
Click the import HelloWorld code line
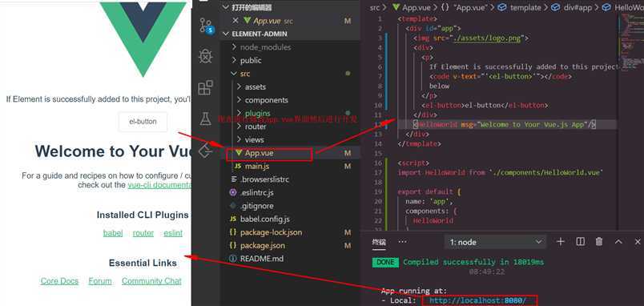(x=500, y=172)
